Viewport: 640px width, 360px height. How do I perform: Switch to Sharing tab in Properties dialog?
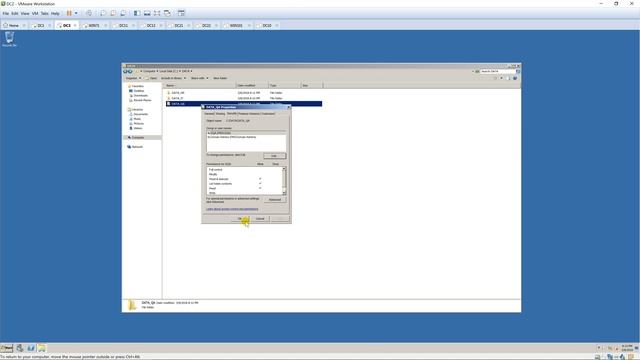(x=220, y=114)
